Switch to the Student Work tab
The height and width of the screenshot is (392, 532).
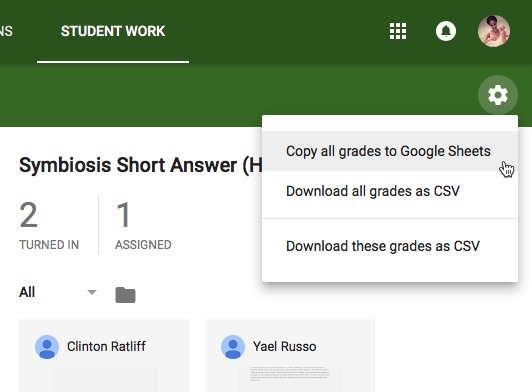click(x=113, y=31)
